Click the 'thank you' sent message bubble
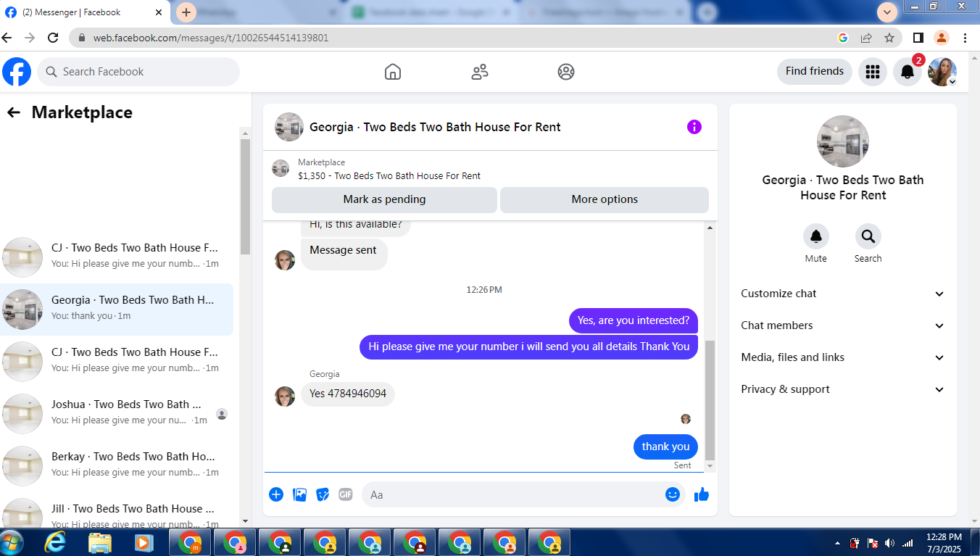The image size is (980, 556). click(x=665, y=447)
